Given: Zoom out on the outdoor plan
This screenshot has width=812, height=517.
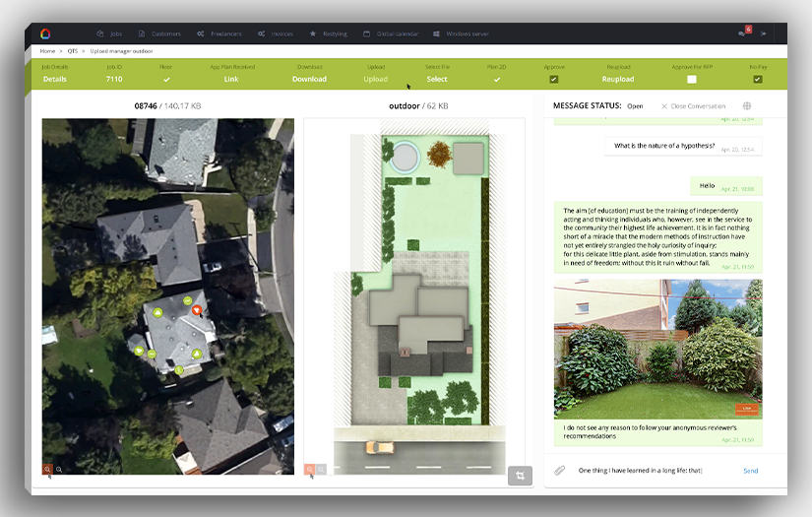Looking at the screenshot, I should coord(321,470).
